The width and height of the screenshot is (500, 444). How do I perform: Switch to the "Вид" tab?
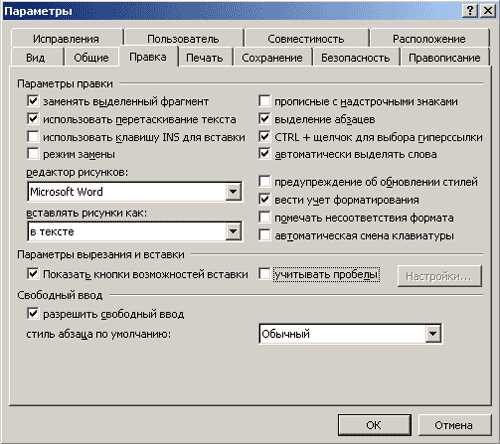[x=36, y=57]
